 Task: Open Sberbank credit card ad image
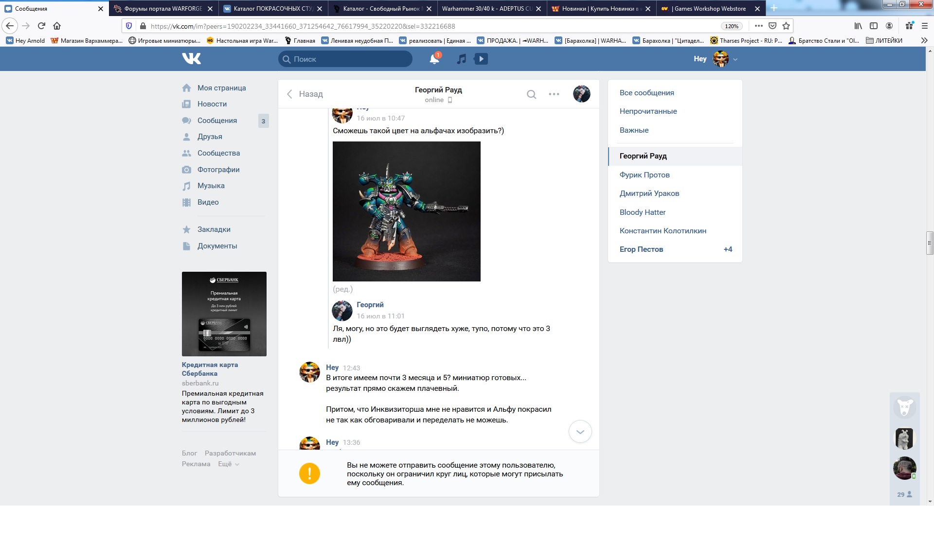(x=224, y=314)
